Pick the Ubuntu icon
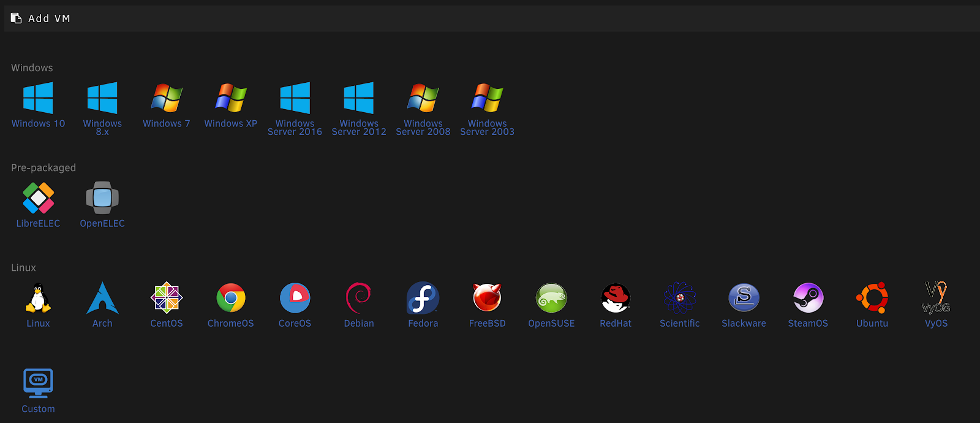This screenshot has height=423, width=980. click(x=872, y=298)
